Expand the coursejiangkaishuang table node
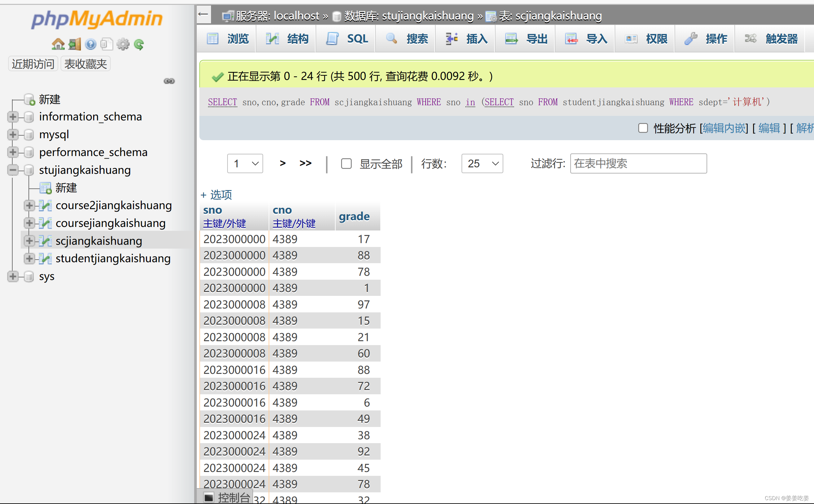Image resolution: width=814 pixels, height=504 pixels. click(x=29, y=223)
